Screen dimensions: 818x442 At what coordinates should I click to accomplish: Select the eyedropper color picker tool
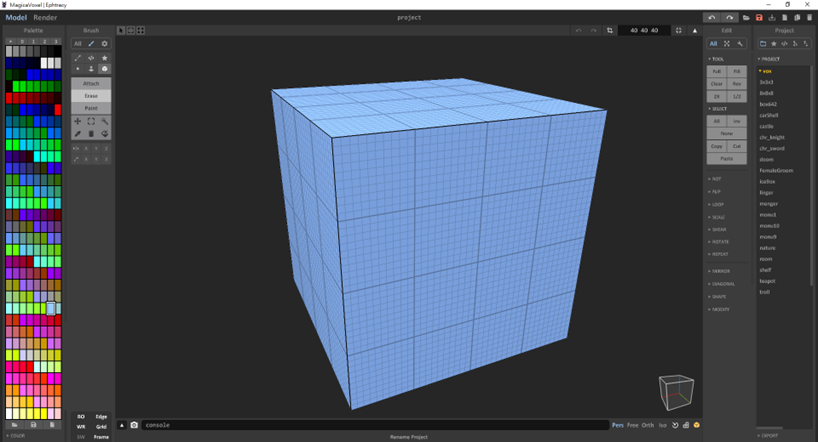click(x=78, y=133)
